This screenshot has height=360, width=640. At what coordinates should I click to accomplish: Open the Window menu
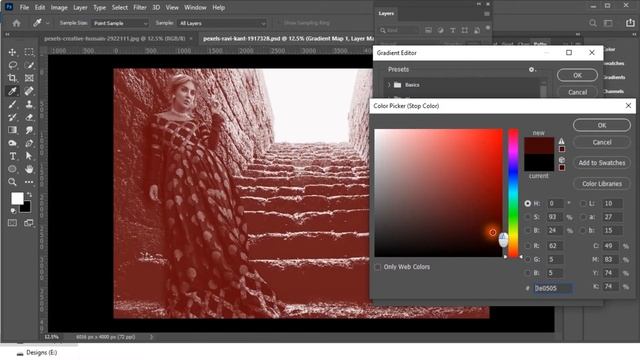tap(195, 7)
